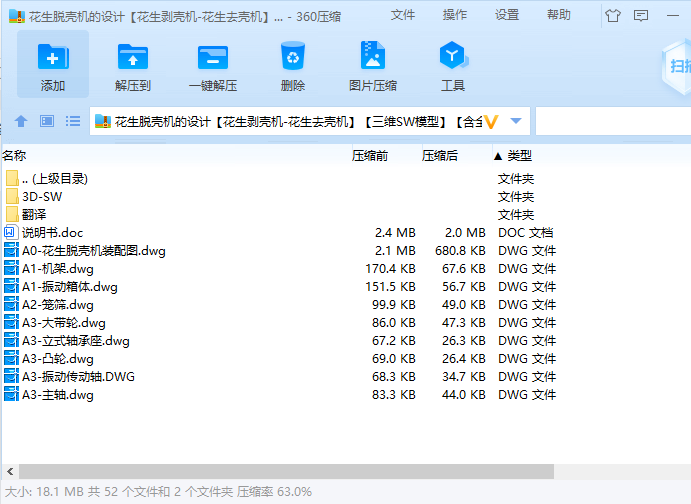Click the 说明书.doc document icon
Image resolution: width=691 pixels, height=504 pixels.
coord(11,233)
